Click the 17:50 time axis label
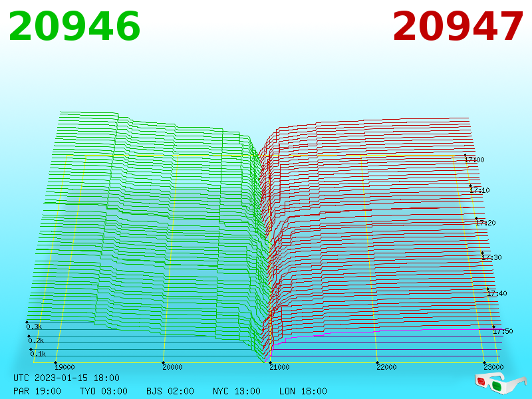This screenshot has width=532, height=399. [503, 331]
